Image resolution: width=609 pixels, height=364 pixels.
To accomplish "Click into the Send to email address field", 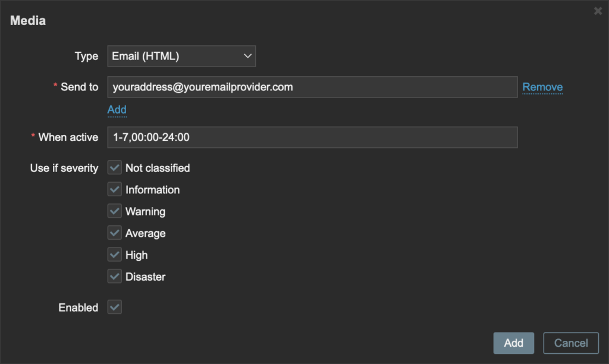I will pos(312,87).
